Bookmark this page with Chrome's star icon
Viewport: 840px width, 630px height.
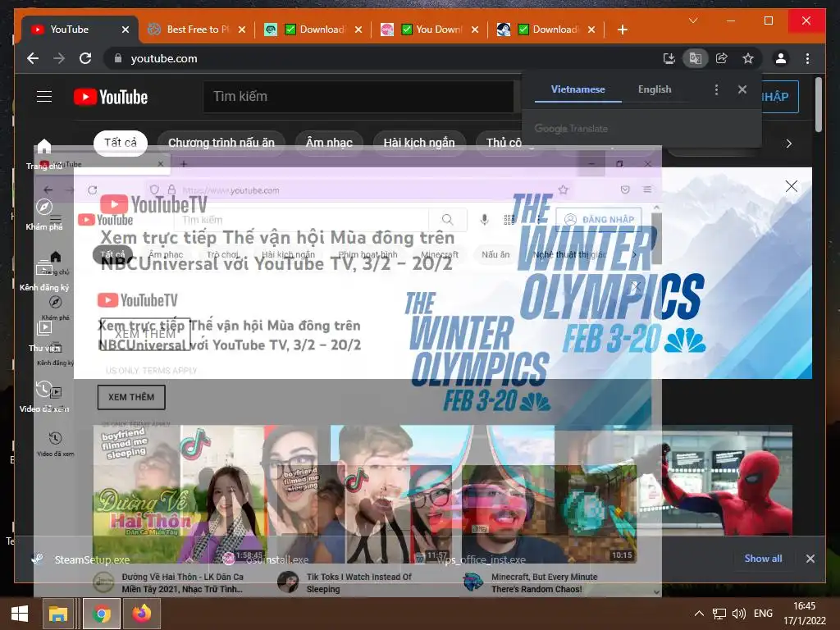(748, 58)
